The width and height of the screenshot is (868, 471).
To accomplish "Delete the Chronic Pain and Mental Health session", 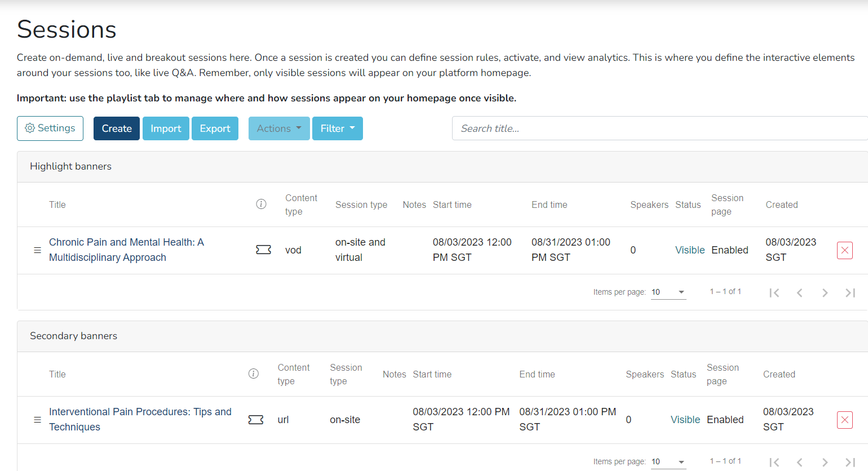I will pos(844,250).
